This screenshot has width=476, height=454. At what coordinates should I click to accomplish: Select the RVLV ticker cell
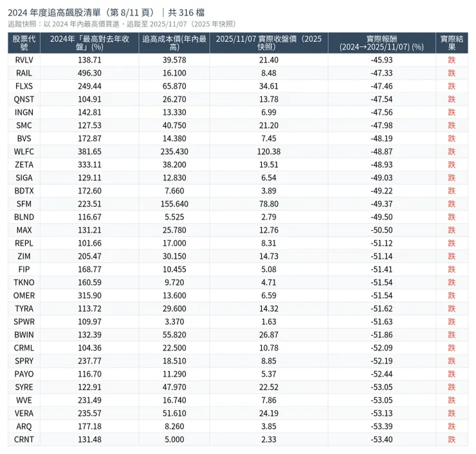click(x=24, y=60)
